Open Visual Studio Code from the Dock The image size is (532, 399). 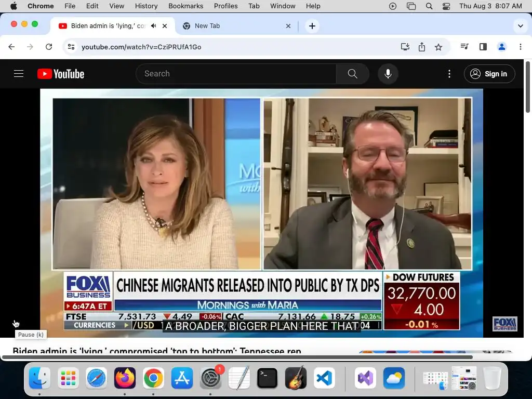point(324,378)
